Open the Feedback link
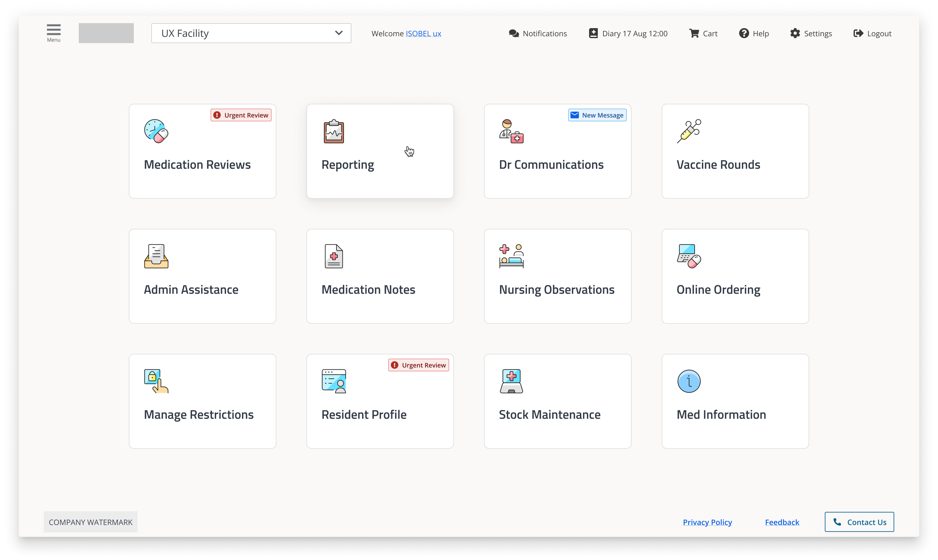The height and width of the screenshot is (560, 938). click(782, 522)
